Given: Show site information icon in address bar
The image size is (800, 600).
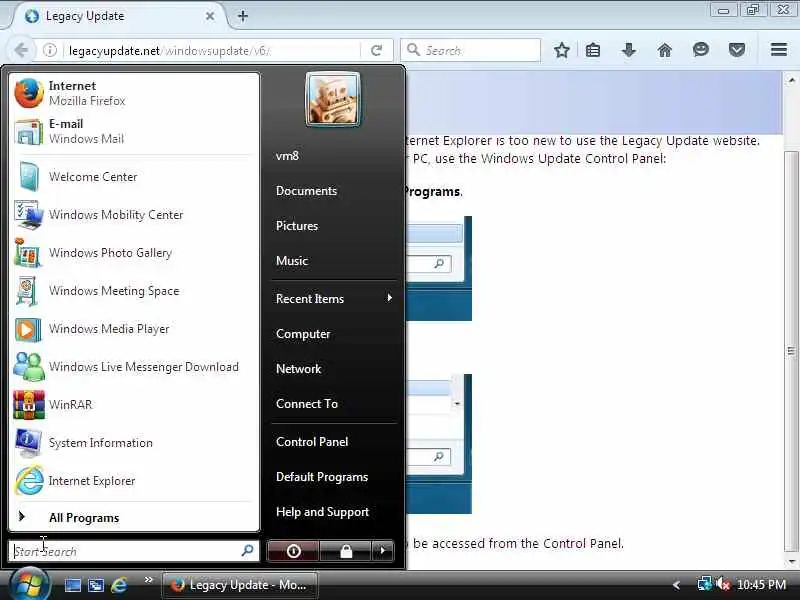Looking at the screenshot, I should coord(50,50).
